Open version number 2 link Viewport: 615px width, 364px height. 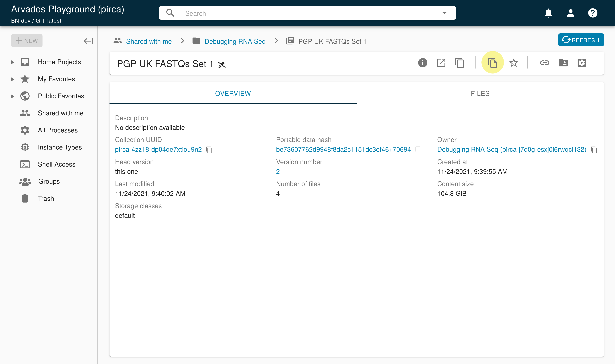click(x=278, y=172)
